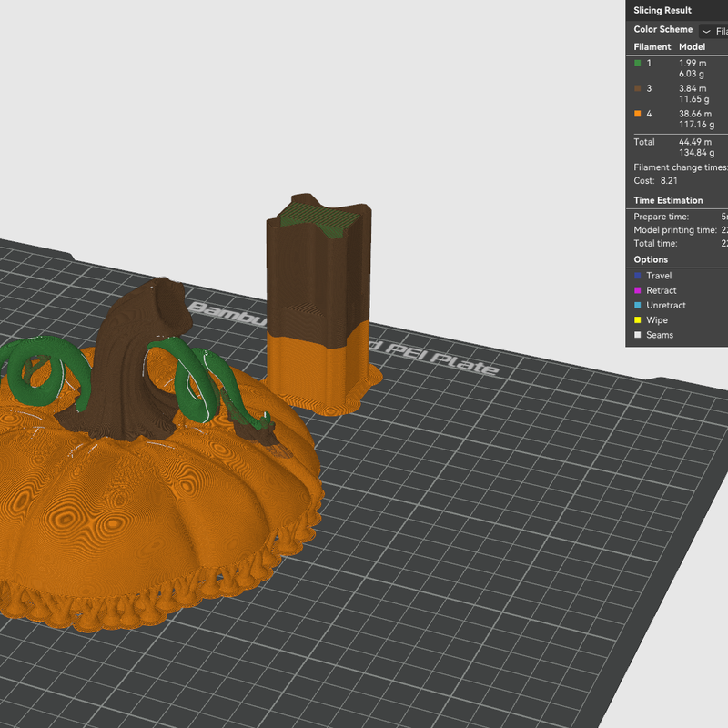Click the Time Estimation section heading

click(x=668, y=200)
